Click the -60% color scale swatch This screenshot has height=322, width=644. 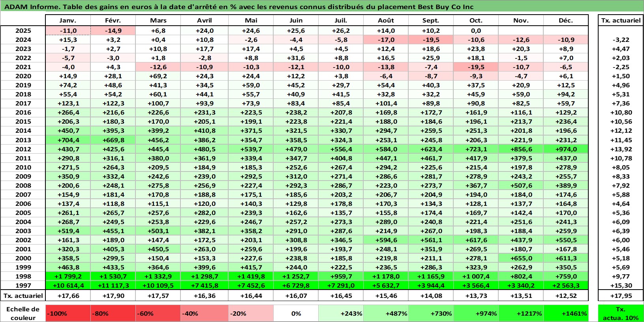tap(158, 313)
